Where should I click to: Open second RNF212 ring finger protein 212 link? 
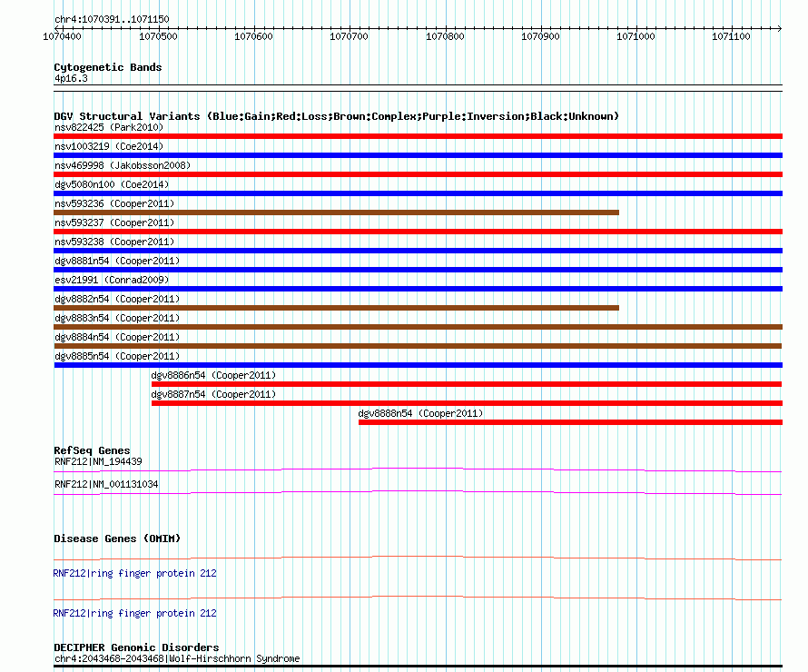134,613
